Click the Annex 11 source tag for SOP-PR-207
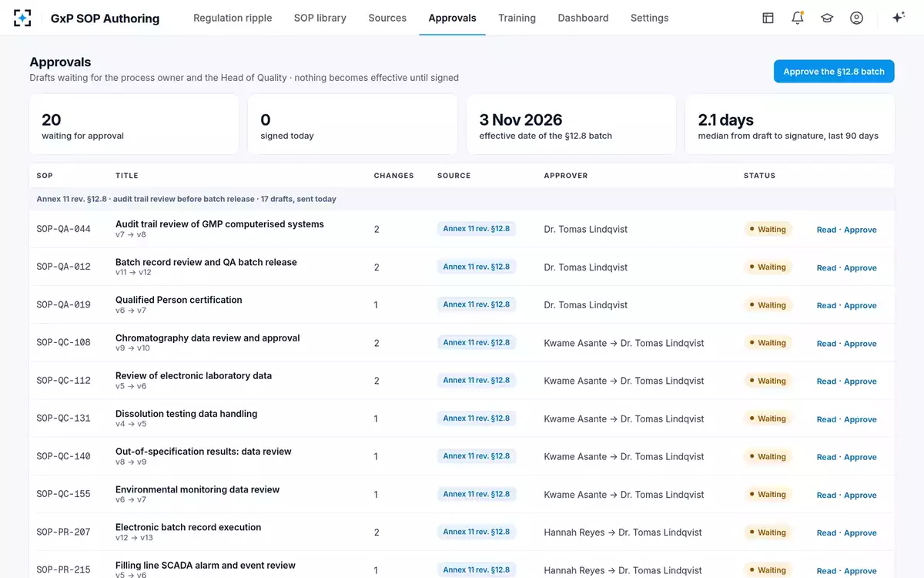924x578 pixels. coord(476,532)
